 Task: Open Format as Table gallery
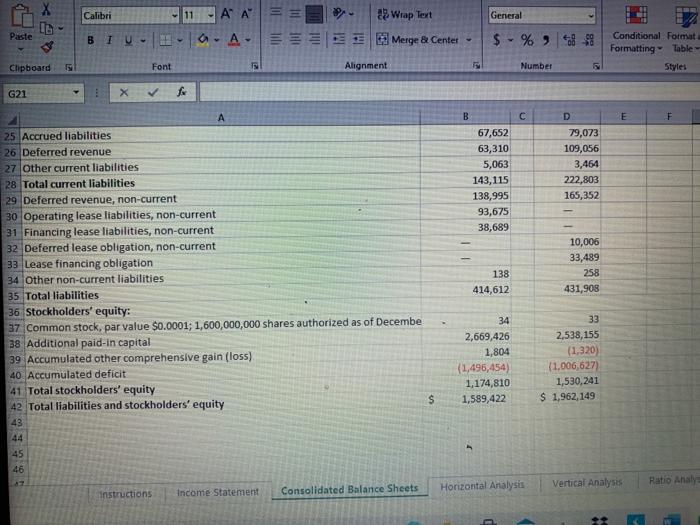(683, 29)
